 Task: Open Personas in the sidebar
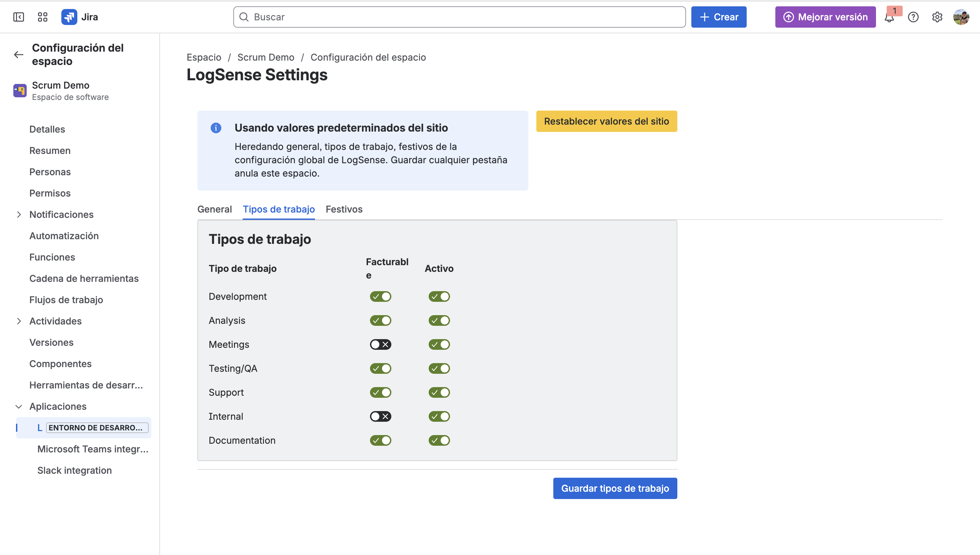50,172
